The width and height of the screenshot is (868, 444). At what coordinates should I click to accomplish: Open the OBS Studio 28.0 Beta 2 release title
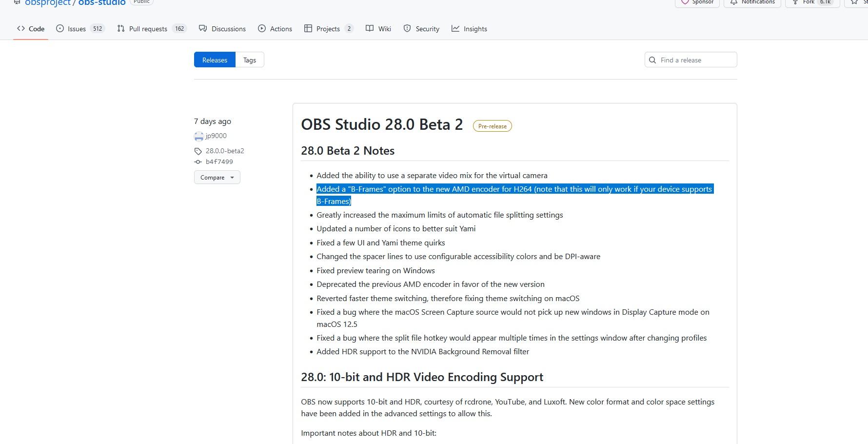[382, 124]
